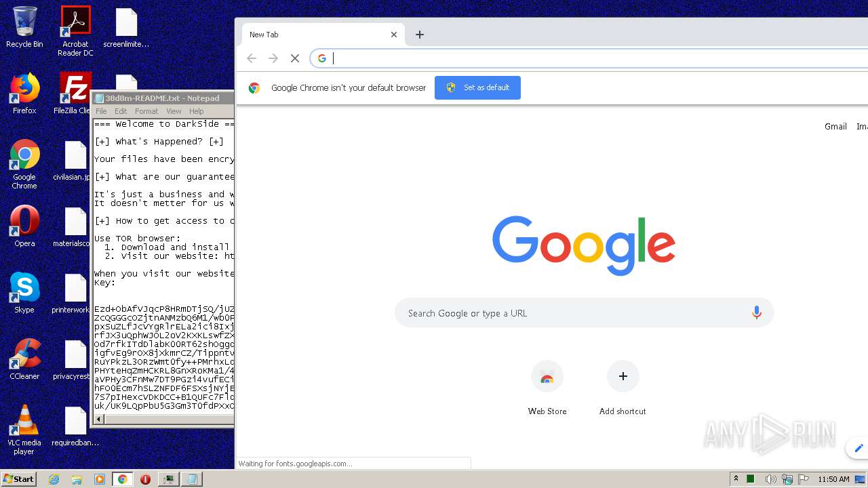This screenshot has width=868, height=488.
Task: Switch to Notepad via taskbar button
Action: (x=192, y=479)
